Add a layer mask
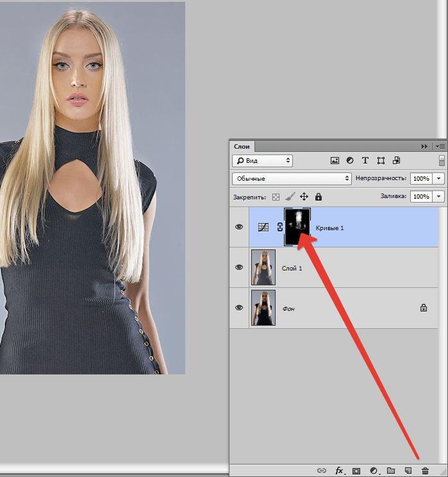Image resolution: width=448 pixels, height=477 pixels. coord(356,471)
